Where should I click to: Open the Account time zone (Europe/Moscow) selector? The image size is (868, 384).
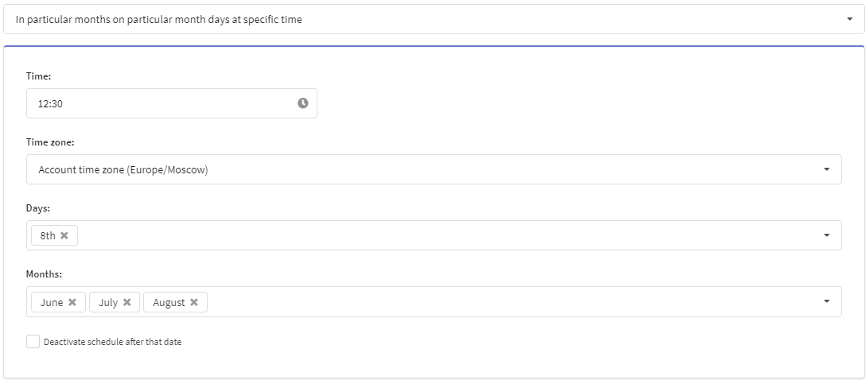point(434,169)
